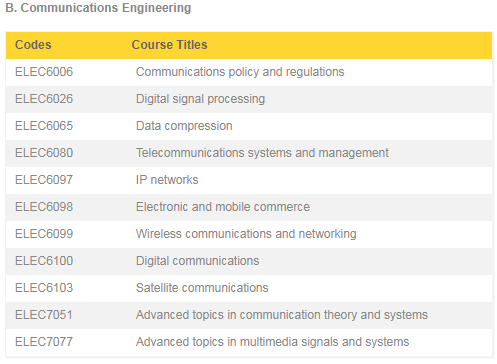Click Communications policy and regulations title
The image size is (497, 364).
click(x=240, y=72)
